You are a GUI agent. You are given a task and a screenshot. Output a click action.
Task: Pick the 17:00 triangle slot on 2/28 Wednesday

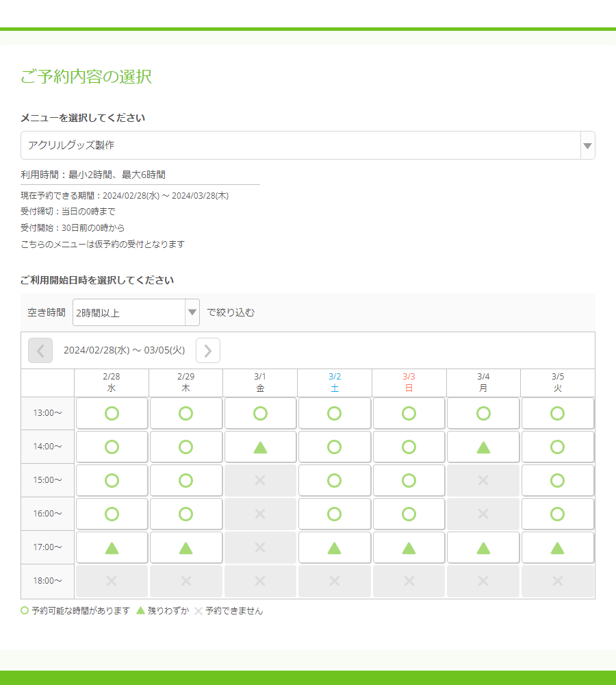[112, 548]
